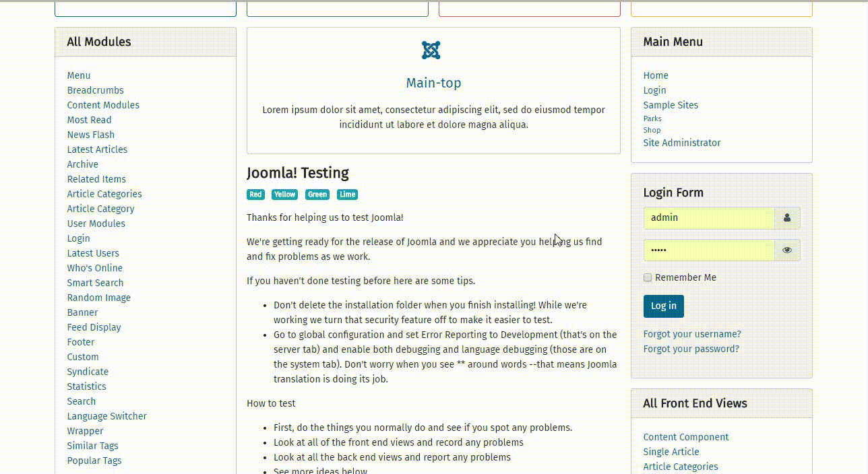Select the Red tag

(x=255, y=195)
